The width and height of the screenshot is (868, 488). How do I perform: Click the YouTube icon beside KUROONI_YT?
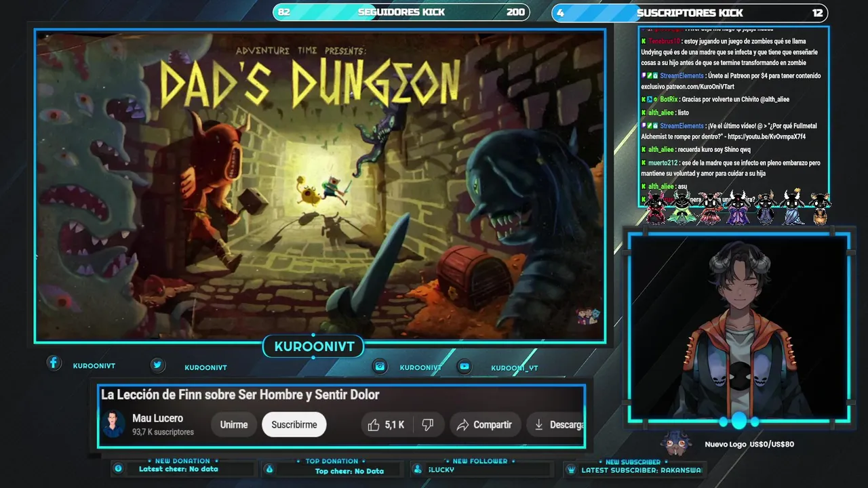click(464, 367)
